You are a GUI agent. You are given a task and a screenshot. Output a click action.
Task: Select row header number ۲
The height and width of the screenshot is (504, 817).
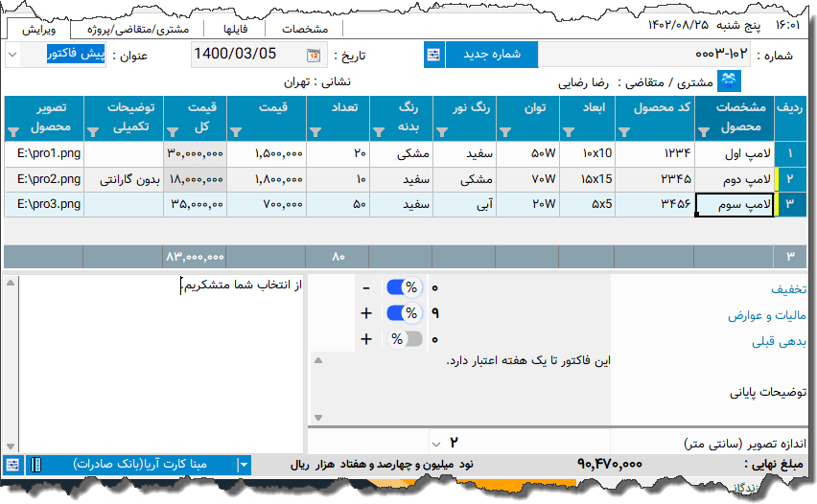point(790,179)
